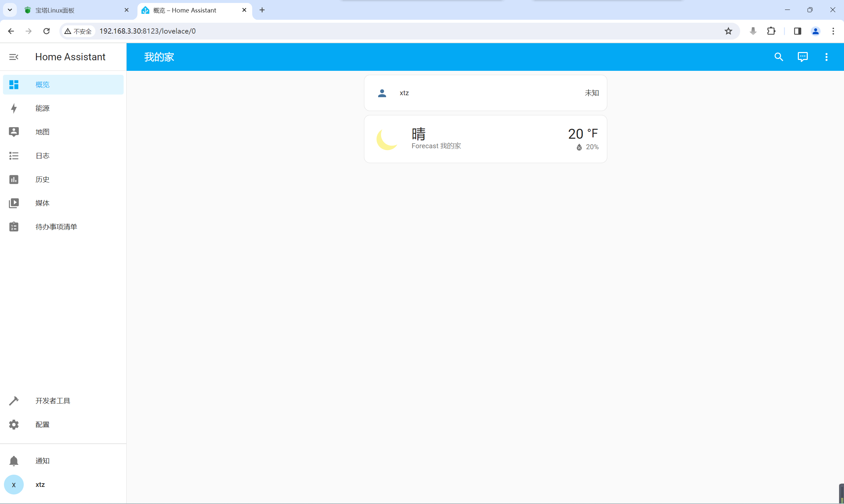Viewport: 844px width, 504px height.
Task: Open dashboard three-dot overflow menu
Action: pyautogui.click(x=826, y=57)
